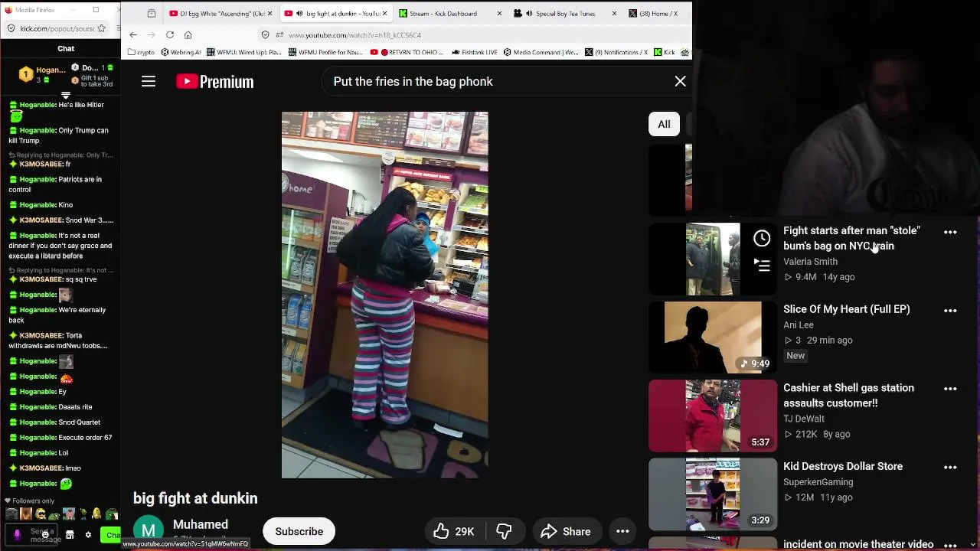Click the kick.com popout address bar
The image size is (980, 551).
pos(57,28)
